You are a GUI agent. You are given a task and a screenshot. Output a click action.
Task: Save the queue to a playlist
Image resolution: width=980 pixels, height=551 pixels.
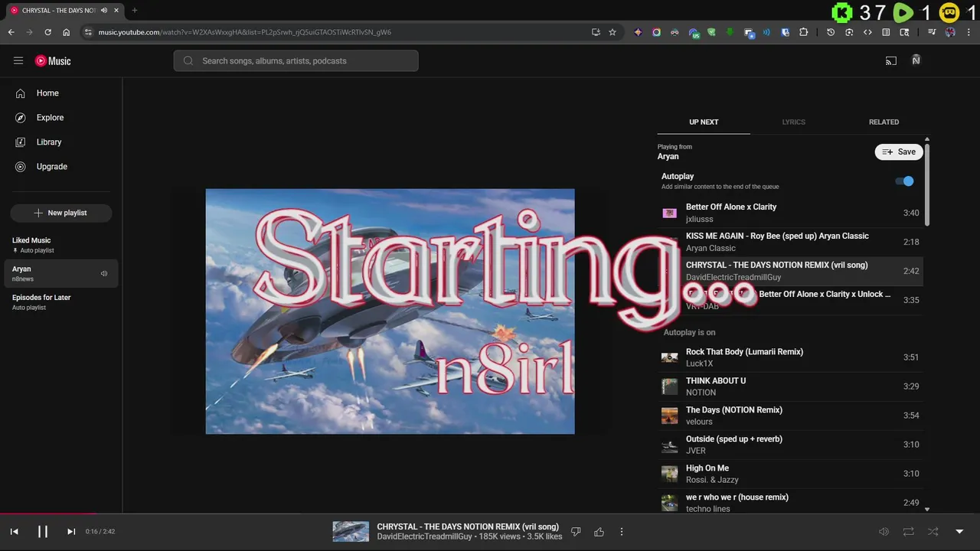coord(899,152)
